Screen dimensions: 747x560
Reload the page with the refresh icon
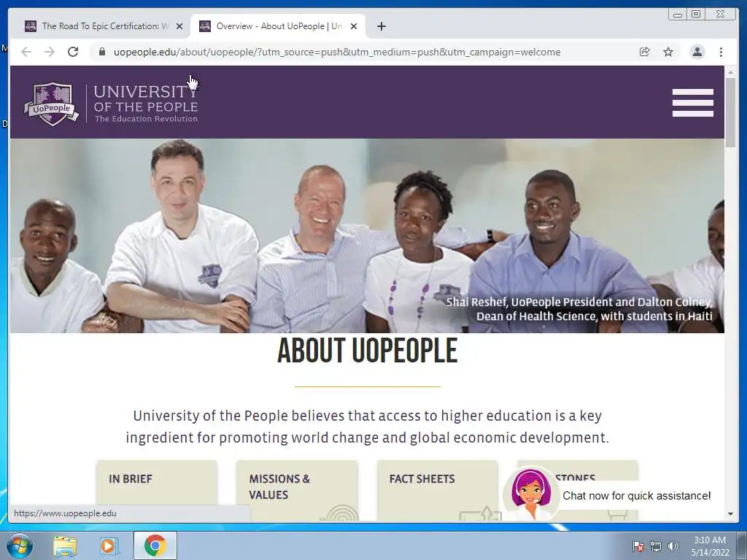[73, 52]
